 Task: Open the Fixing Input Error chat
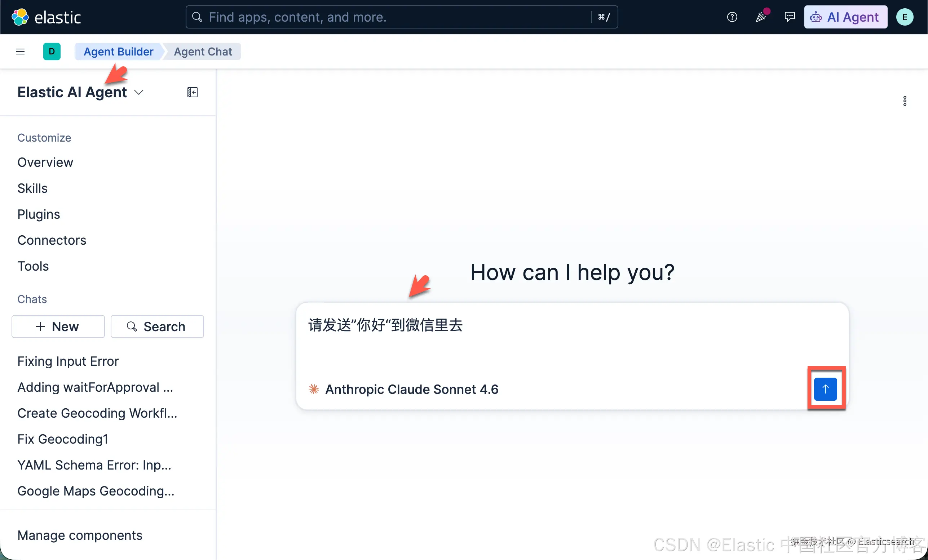[68, 361]
